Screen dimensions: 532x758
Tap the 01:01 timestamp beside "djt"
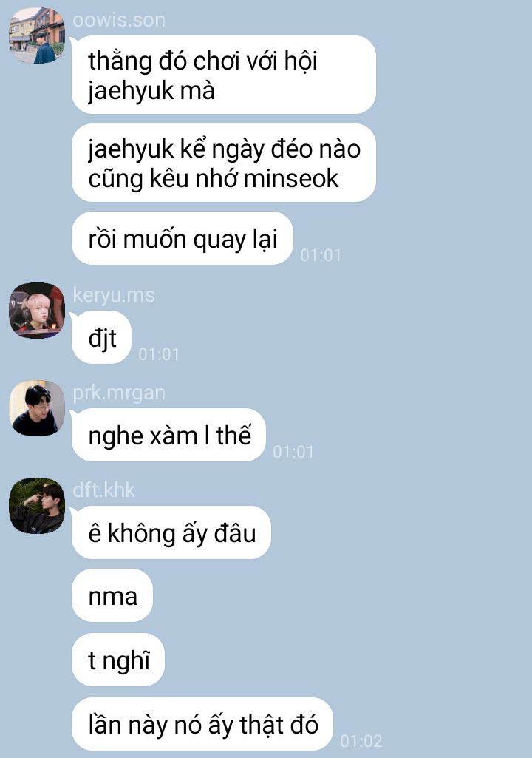point(158,354)
